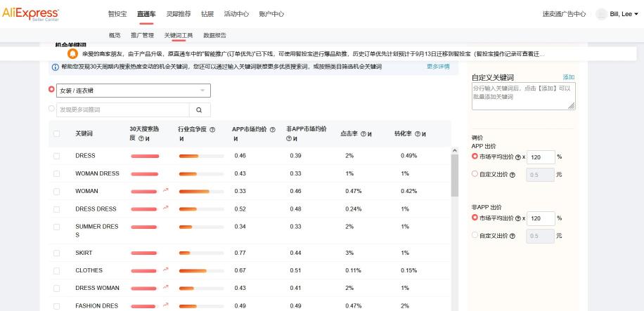Image resolution: width=644 pixels, height=311 pixels.
Task: Select 非APP 市场平均出价 radio option
Action: coord(475,218)
